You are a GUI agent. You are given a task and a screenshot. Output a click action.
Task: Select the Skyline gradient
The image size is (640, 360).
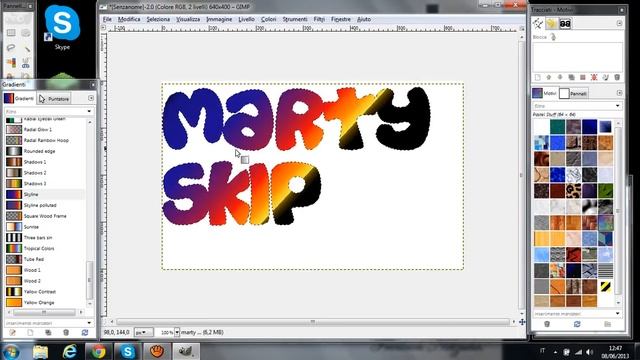pyautogui.click(x=45, y=194)
